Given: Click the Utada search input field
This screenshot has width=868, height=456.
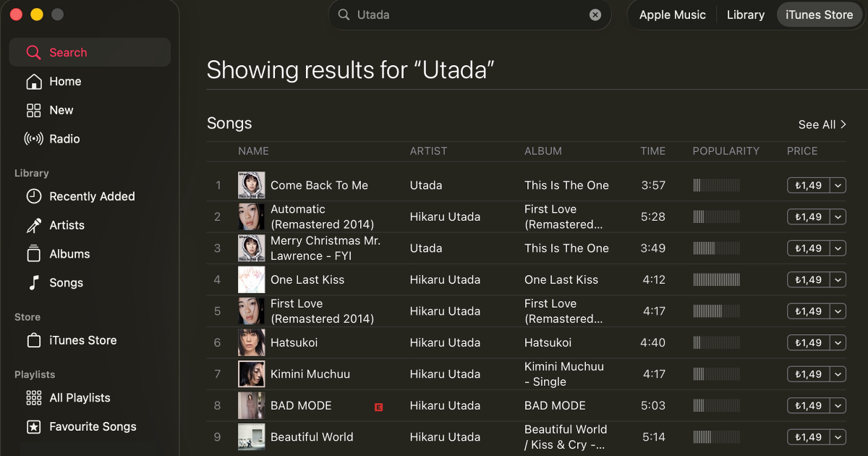Looking at the screenshot, I should pos(469,14).
